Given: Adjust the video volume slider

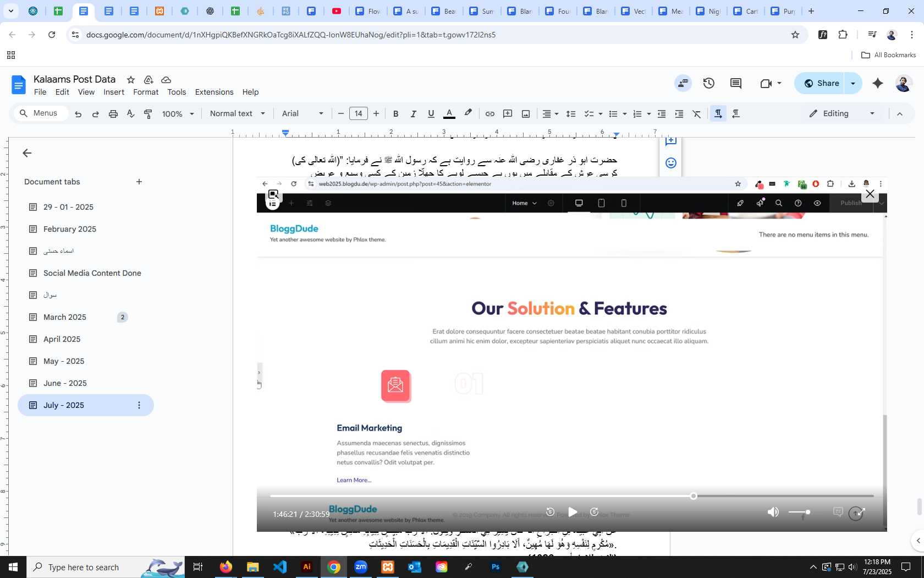Looking at the screenshot, I should coord(799,512).
